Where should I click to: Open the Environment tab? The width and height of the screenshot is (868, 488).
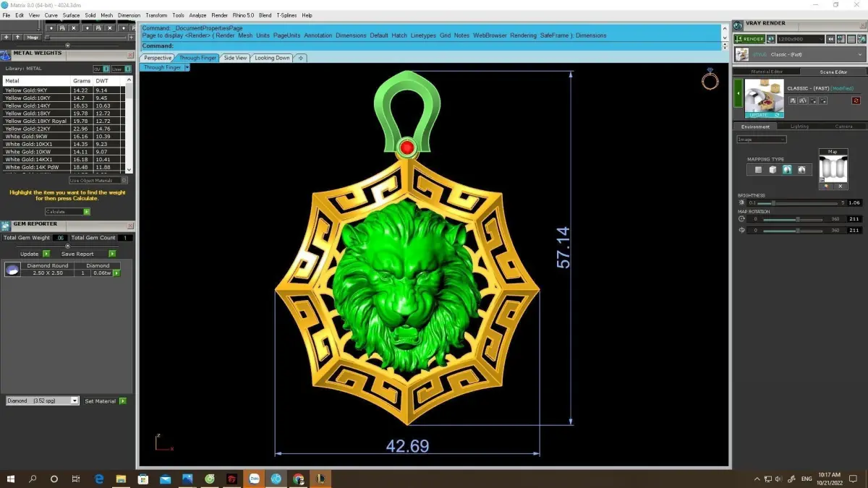(755, 126)
